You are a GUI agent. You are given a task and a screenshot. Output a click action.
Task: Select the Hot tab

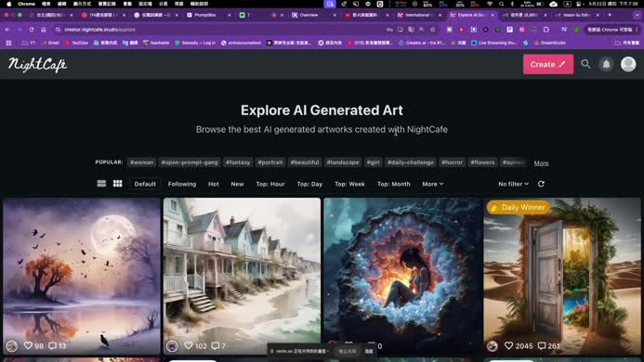(x=214, y=184)
